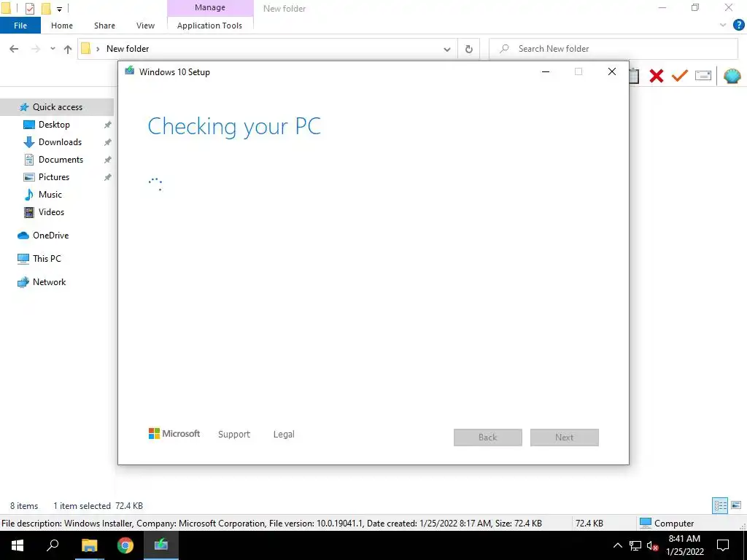Screen dimensions: 747x560
Task: Open the File menu
Action: pos(20,26)
